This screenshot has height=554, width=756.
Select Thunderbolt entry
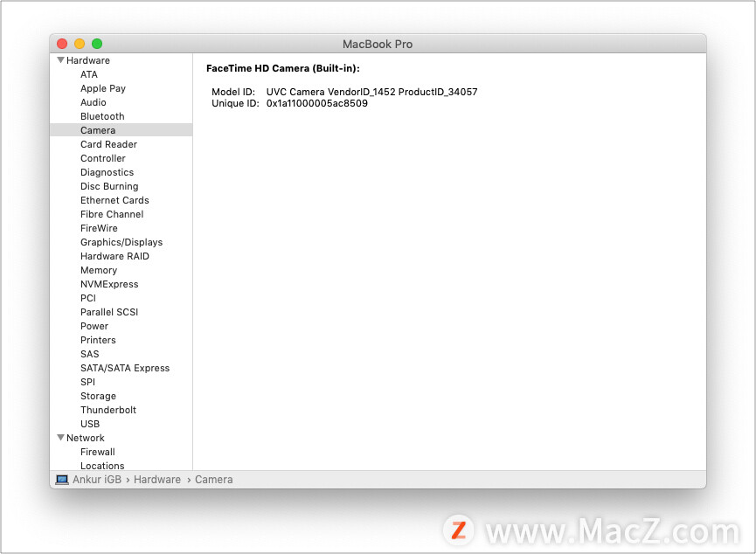click(108, 410)
